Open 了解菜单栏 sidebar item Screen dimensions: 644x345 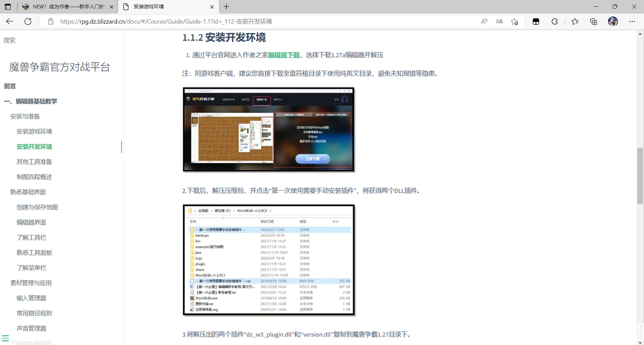point(31,268)
